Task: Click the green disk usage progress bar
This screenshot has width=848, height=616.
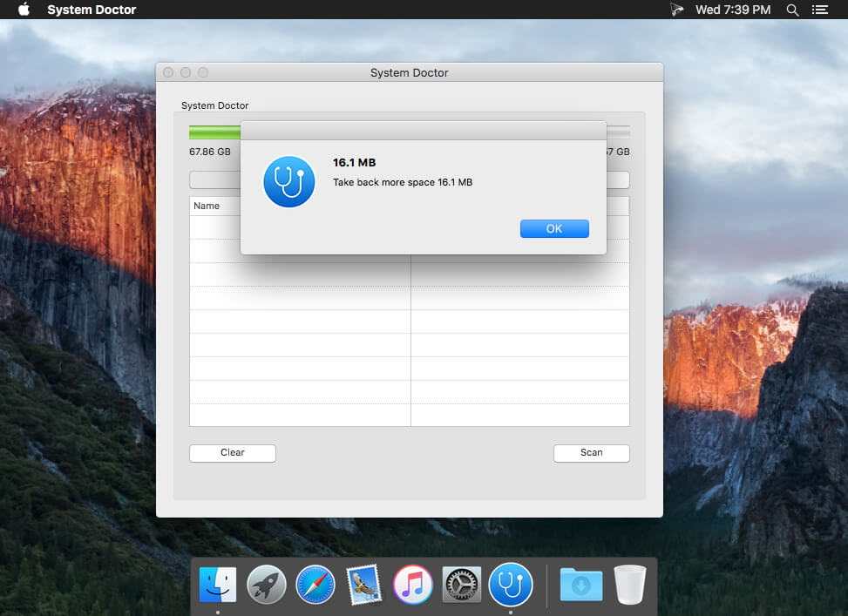Action: pos(214,132)
